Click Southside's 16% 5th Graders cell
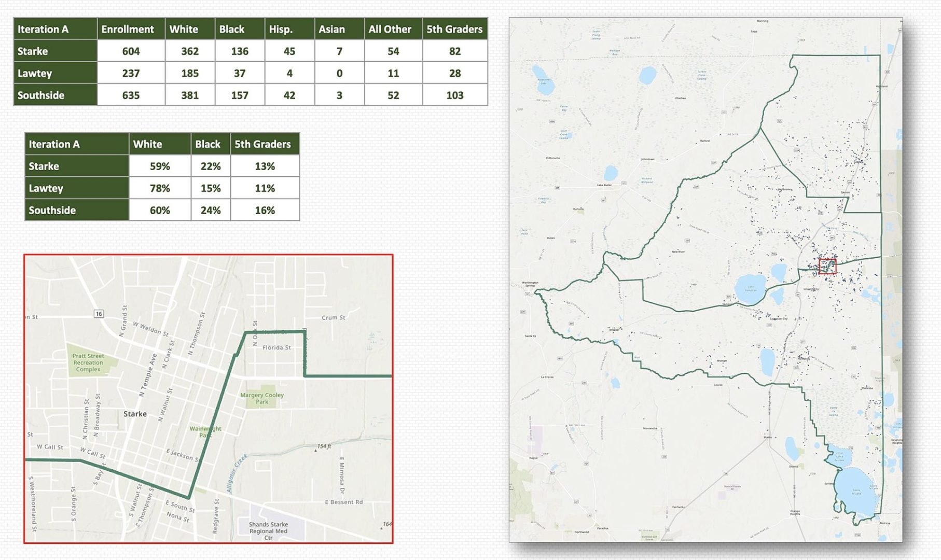Viewport: 941px width, 560px height. tap(265, 211)
